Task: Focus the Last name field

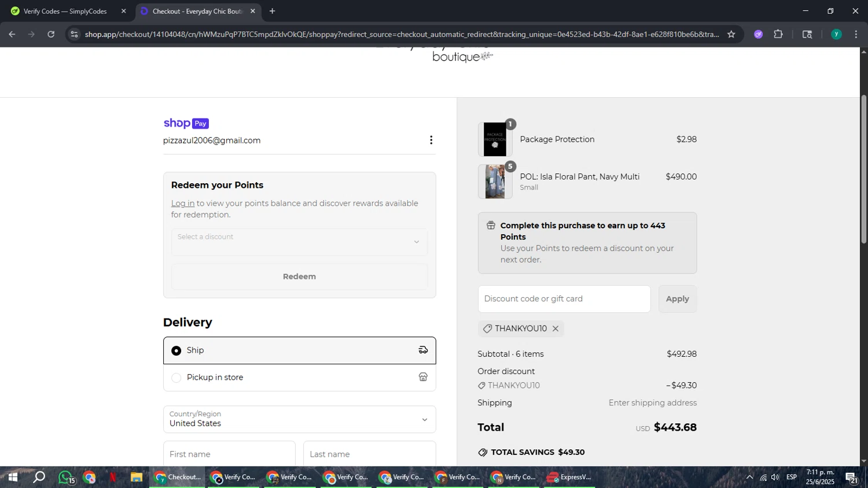Action: [x=369, y=454]
